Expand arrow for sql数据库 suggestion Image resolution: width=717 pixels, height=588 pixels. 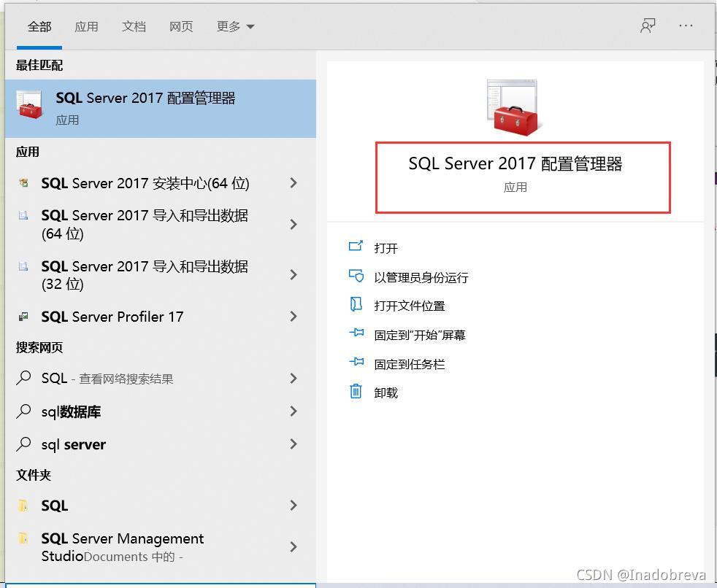click(294, 411)
